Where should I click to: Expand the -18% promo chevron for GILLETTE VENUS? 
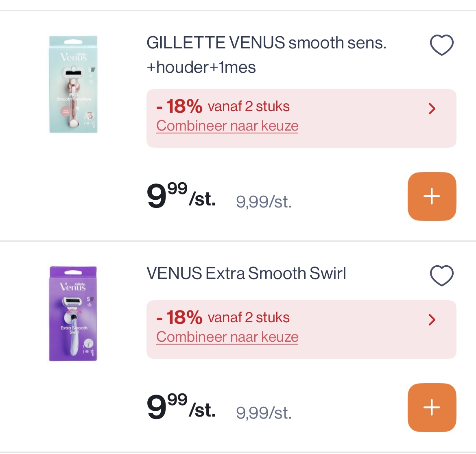(x=432, y=109)
